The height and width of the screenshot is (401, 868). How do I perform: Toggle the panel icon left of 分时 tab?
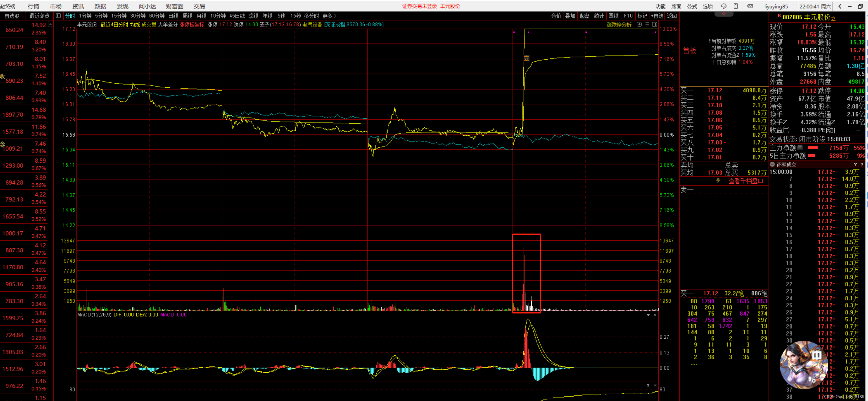(x=58, y=16)
